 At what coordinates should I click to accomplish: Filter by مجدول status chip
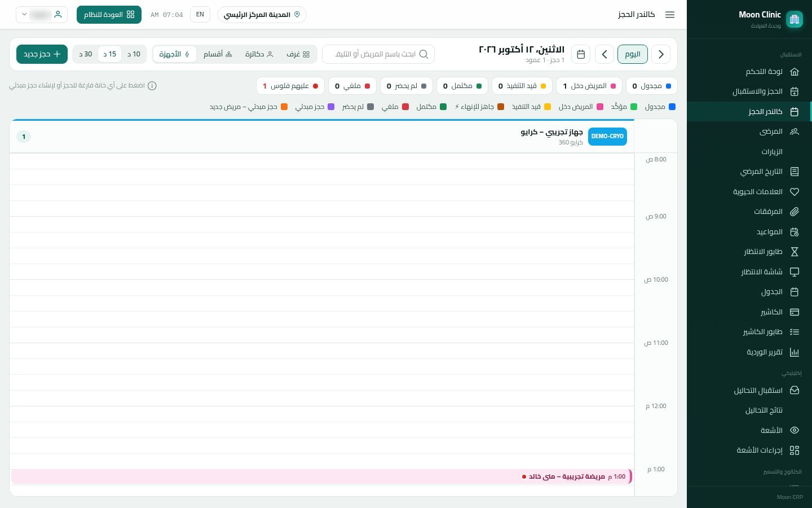651,86
